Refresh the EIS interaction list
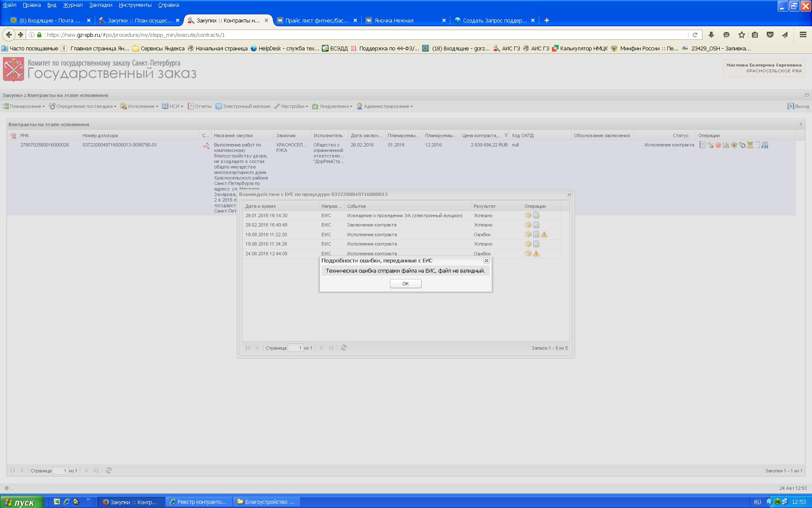The height and width of the screenshot is (508, 812). tap(344, 348)
